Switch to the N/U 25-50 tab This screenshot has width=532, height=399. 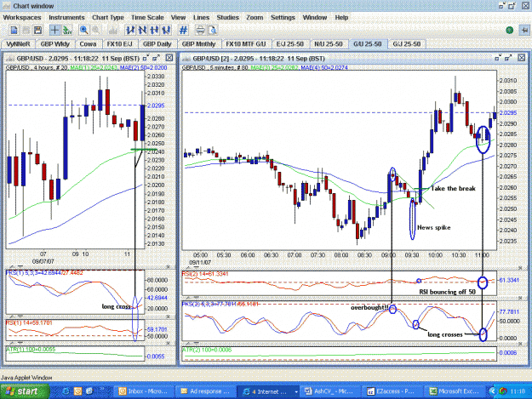[x=329, y=44]
